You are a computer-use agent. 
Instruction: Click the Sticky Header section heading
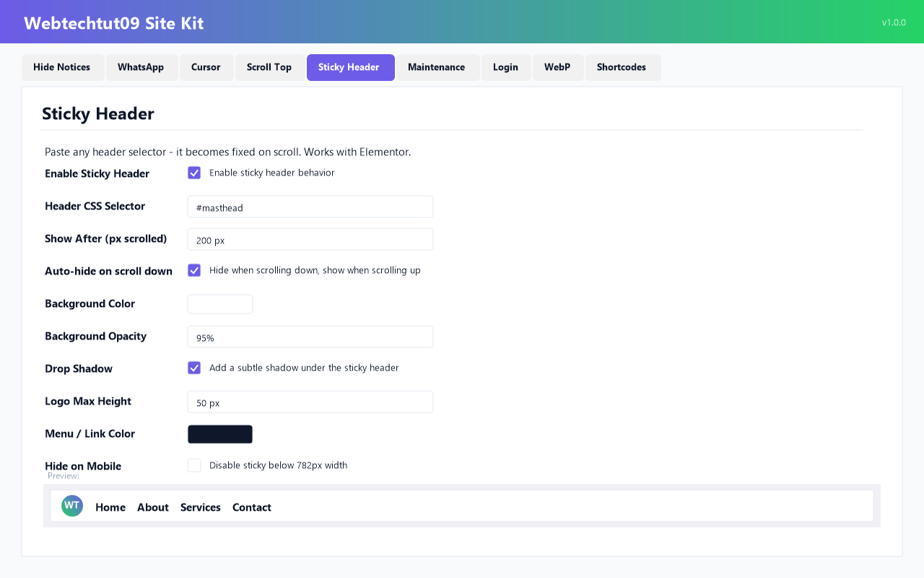tap(98, 113)
